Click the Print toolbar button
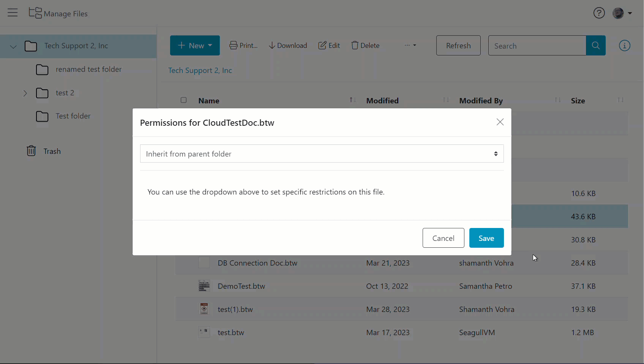The width and height of the screenshot is (644, 364). (243, 46)
